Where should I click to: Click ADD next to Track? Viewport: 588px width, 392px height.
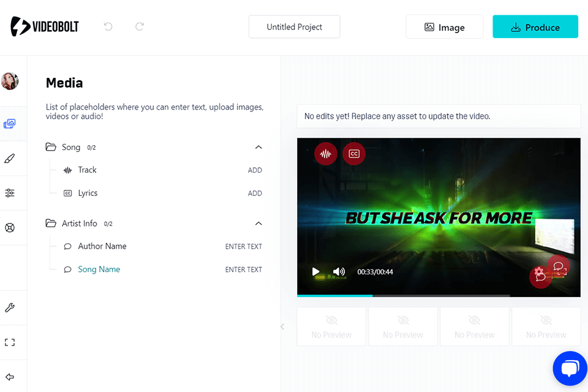[255, 170]
